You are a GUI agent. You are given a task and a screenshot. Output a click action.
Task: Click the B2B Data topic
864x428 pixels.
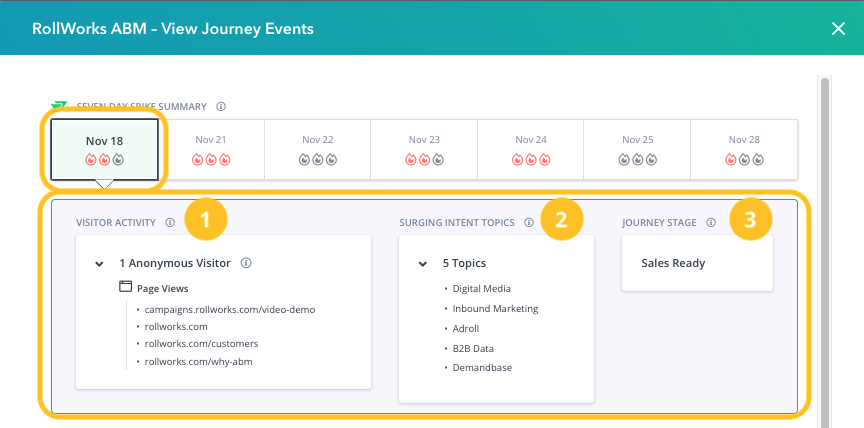[473, 349]
